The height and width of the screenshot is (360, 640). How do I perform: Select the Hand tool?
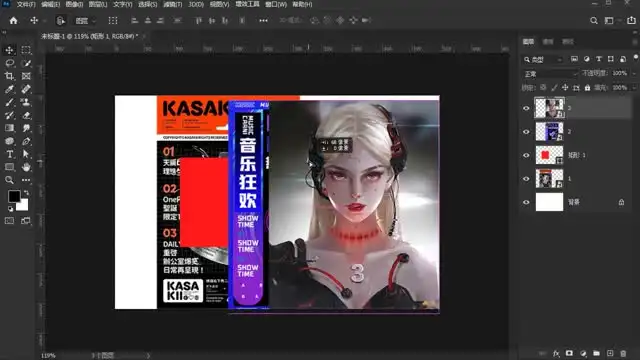pyautogui.click(x=26, y=167)
